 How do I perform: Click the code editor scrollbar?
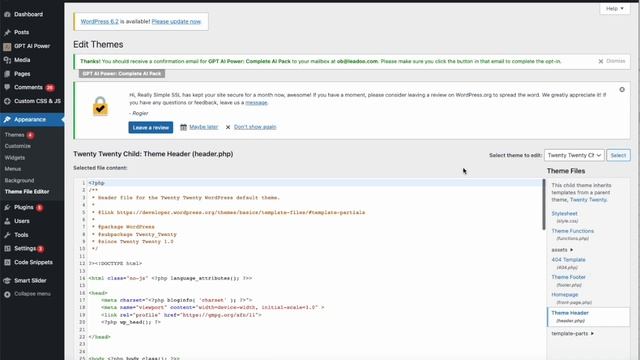click(544, 205)
